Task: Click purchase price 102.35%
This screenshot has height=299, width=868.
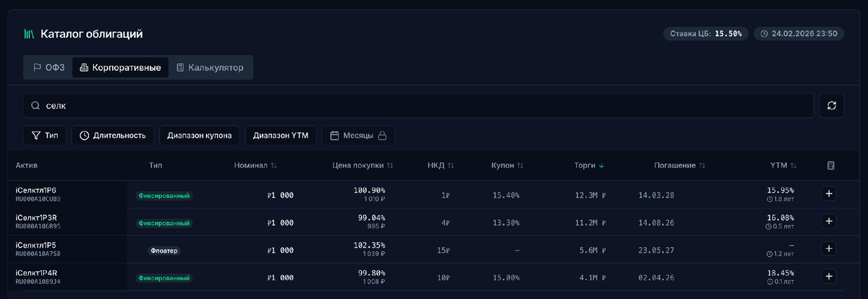Action: [369, 245]
